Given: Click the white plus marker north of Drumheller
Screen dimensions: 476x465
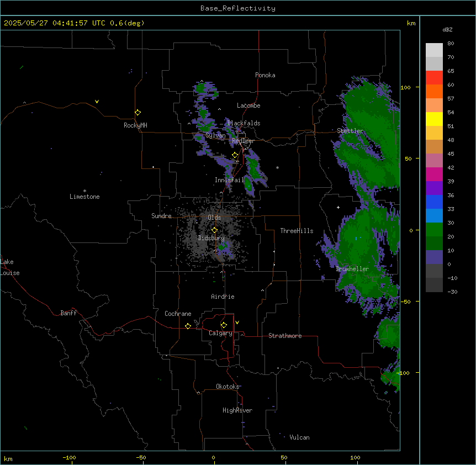Looking at the screenshot, I should (338, 207).
